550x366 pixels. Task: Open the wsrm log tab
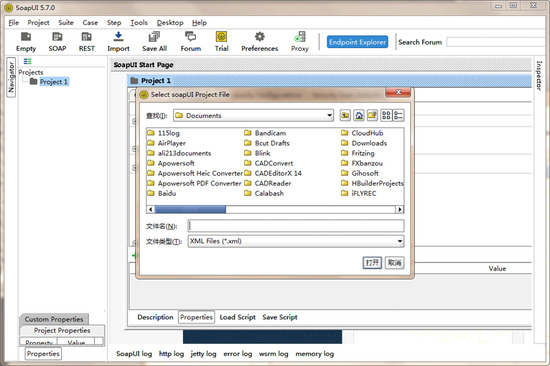(274, 354)
